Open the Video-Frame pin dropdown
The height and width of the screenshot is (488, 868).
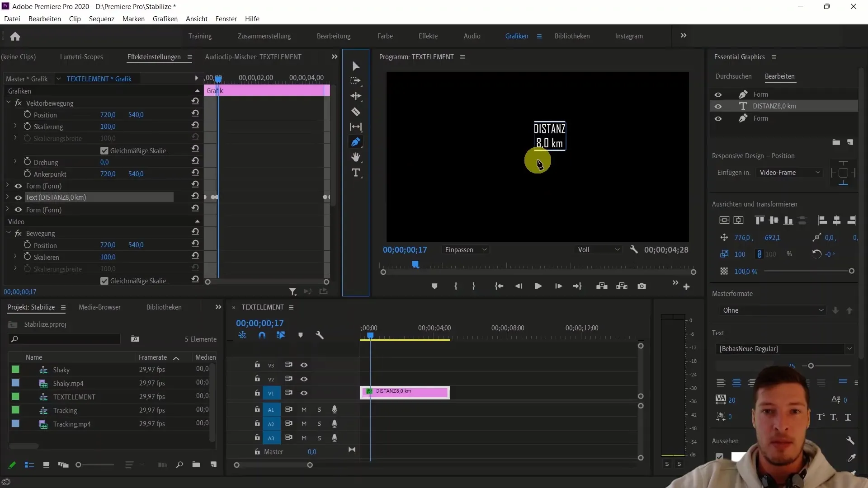(x=789, y=173)
